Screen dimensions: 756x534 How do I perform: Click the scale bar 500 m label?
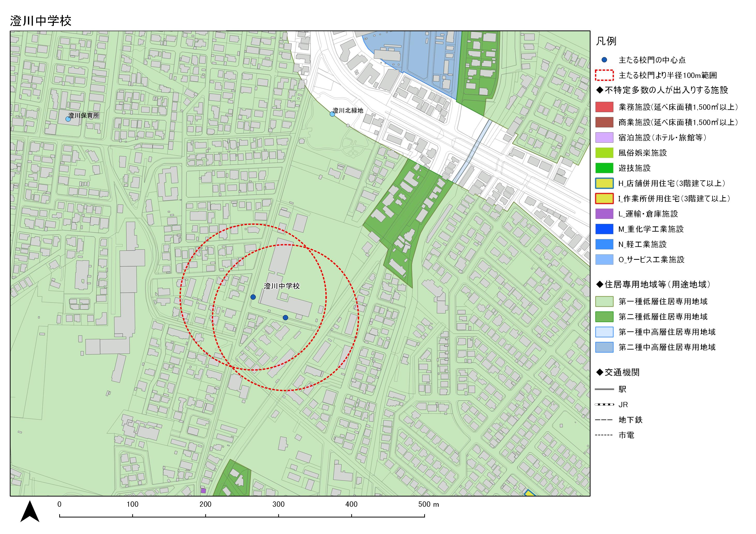coord(429,504)
